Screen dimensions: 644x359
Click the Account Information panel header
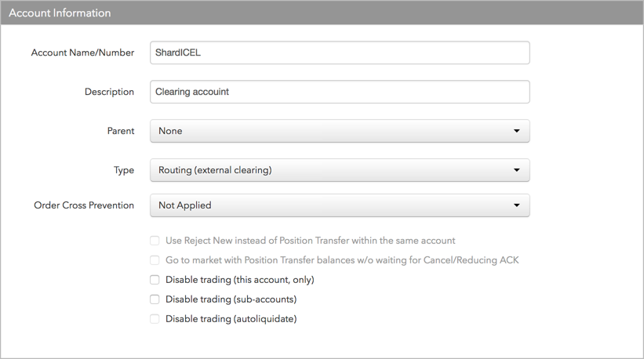(x=322, y=13)
